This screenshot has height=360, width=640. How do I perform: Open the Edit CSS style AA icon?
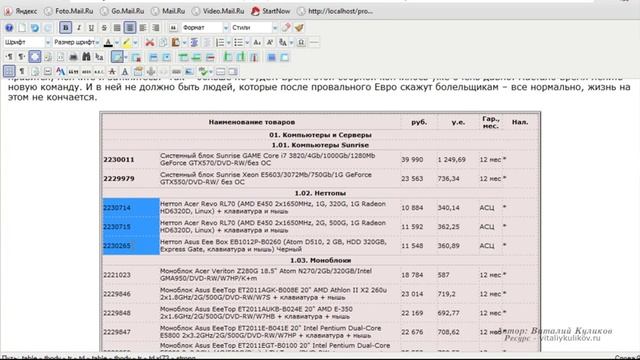60,71
